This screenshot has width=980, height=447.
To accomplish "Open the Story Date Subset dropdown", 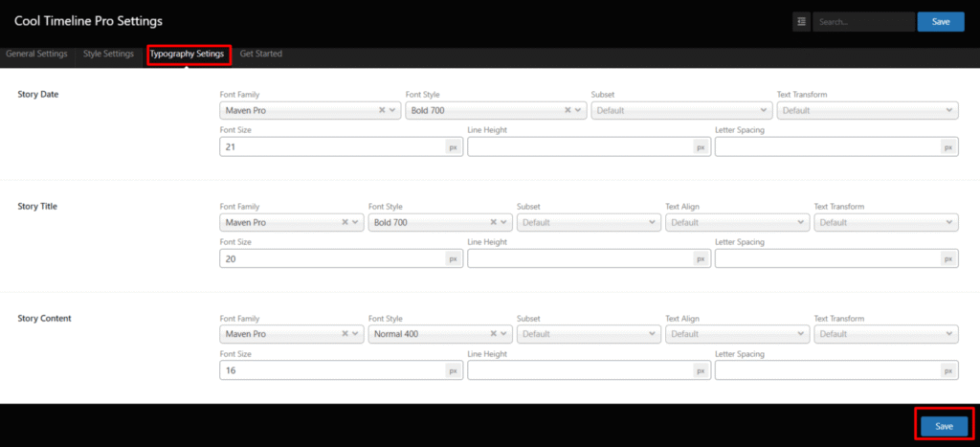I will pos(680,111).
